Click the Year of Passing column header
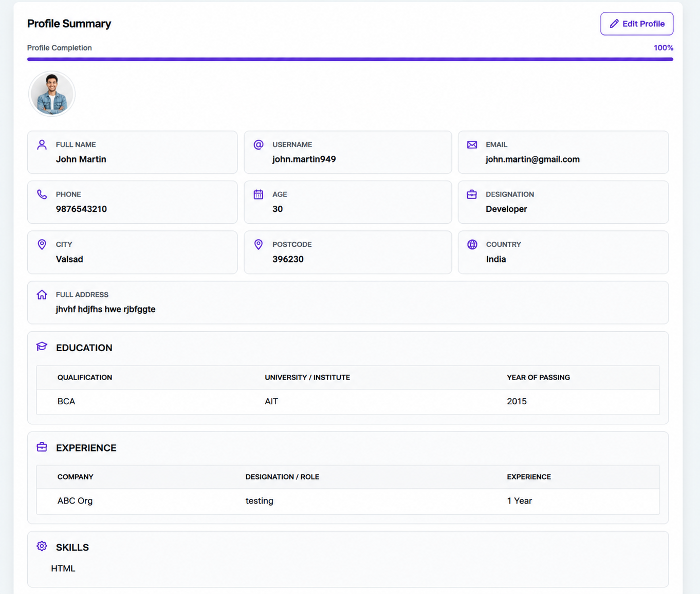Viewport: 700px width, 594px height. coord(539,377)
